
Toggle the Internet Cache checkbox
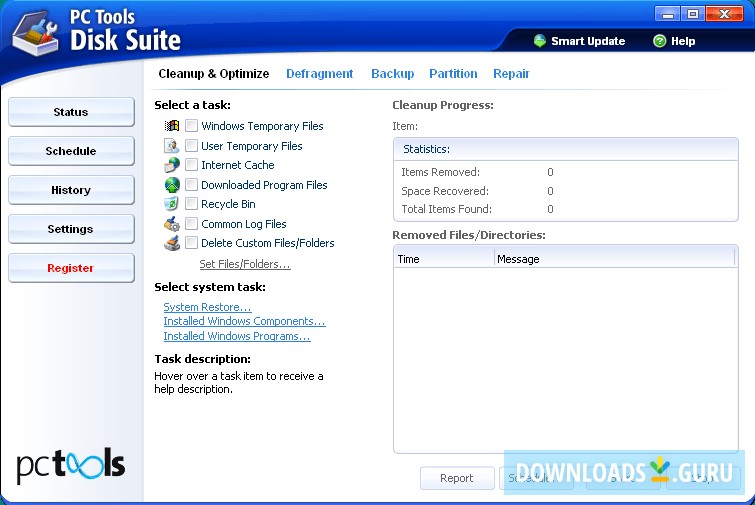click(191, 165)
